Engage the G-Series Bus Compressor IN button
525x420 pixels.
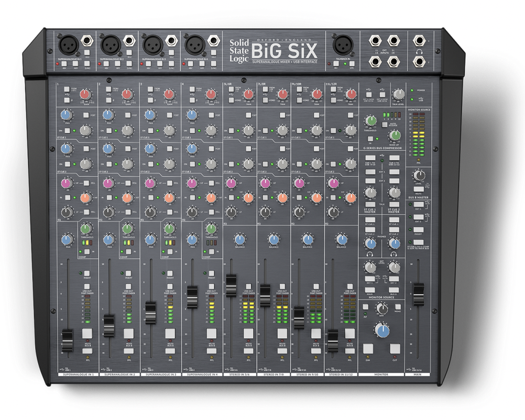click(x=370, y=139)
